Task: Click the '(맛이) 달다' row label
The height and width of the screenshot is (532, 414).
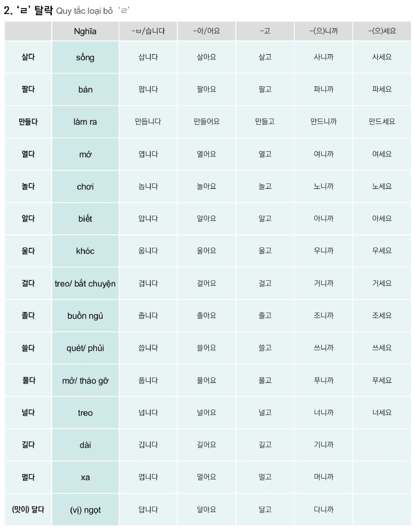Action: (x=28, y=509)
